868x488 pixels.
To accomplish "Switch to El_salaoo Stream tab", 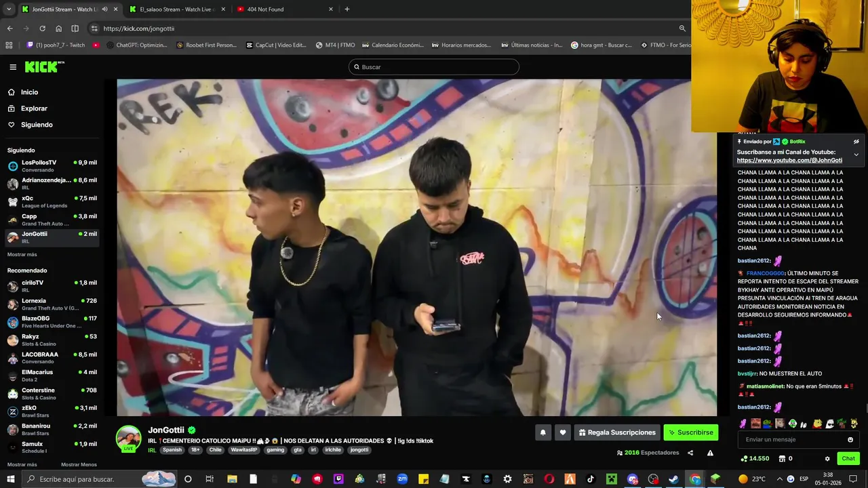I will click(176, 9).
